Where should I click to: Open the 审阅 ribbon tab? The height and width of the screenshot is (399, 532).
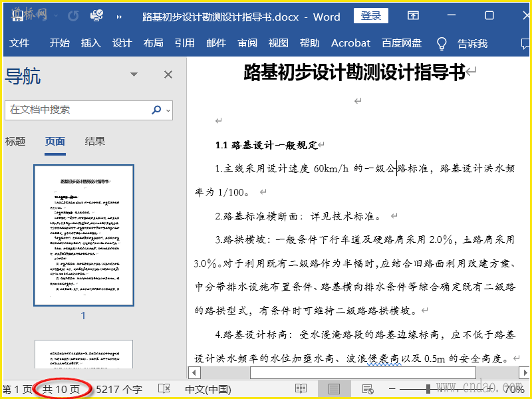[x=247, y=43]
